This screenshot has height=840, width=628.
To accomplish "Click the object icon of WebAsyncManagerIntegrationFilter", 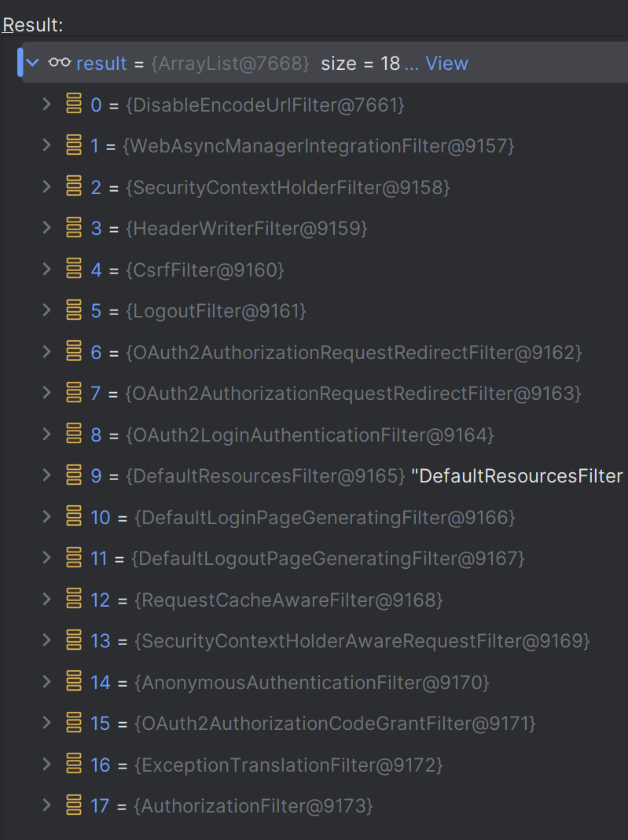I will point(74,145).
